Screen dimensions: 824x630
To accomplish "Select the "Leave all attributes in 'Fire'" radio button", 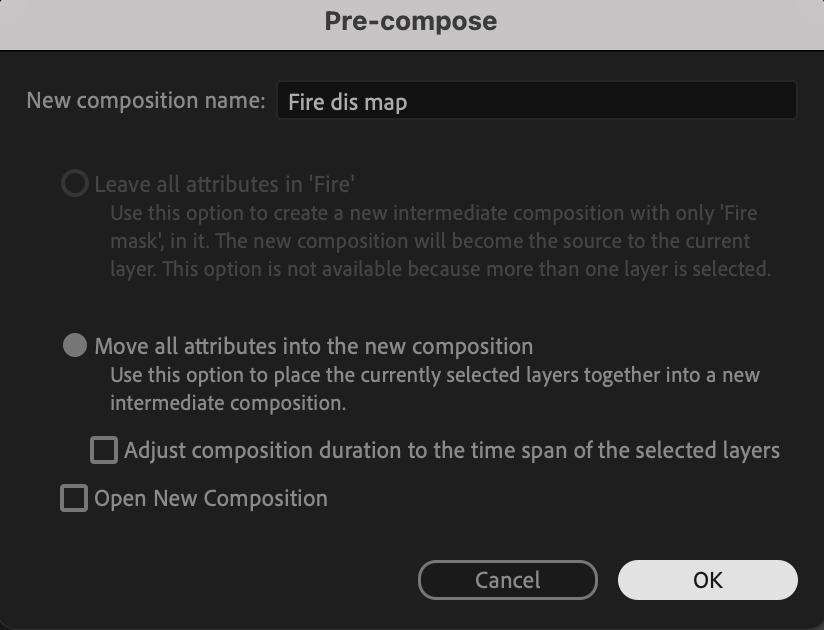I will [75, 184].
